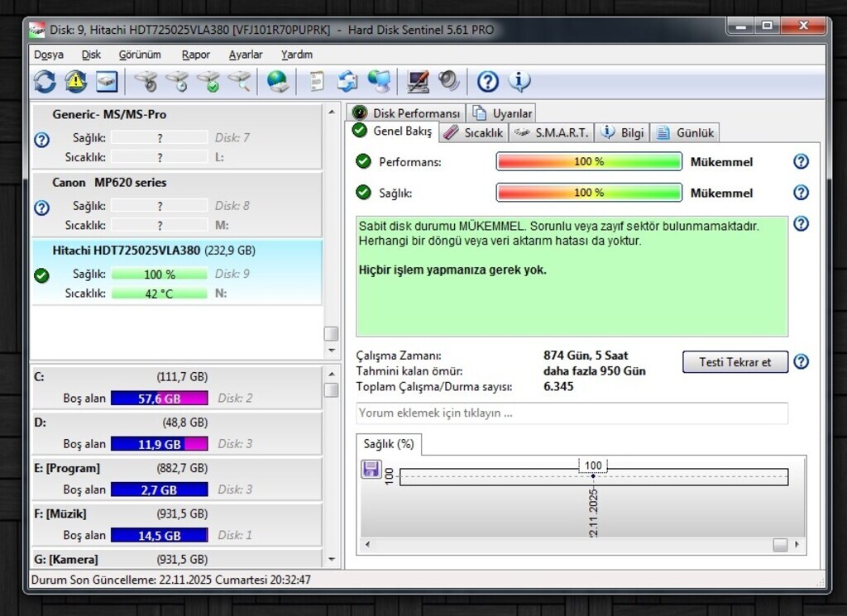Click the green check icon of Hitachi disk
This screenshot has width=847, height=616.
coord(41,276)
